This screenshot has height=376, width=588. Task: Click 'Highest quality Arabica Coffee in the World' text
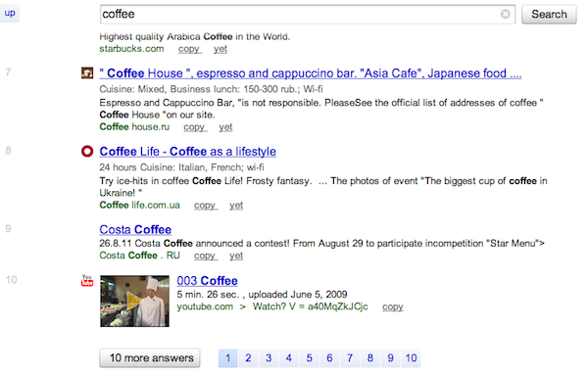tap(195, 36)
